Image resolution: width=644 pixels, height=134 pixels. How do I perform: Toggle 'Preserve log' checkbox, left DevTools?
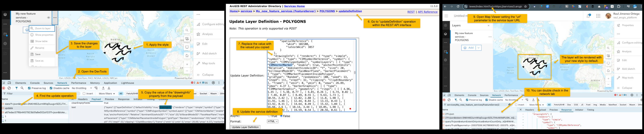[x=29, y=88]
